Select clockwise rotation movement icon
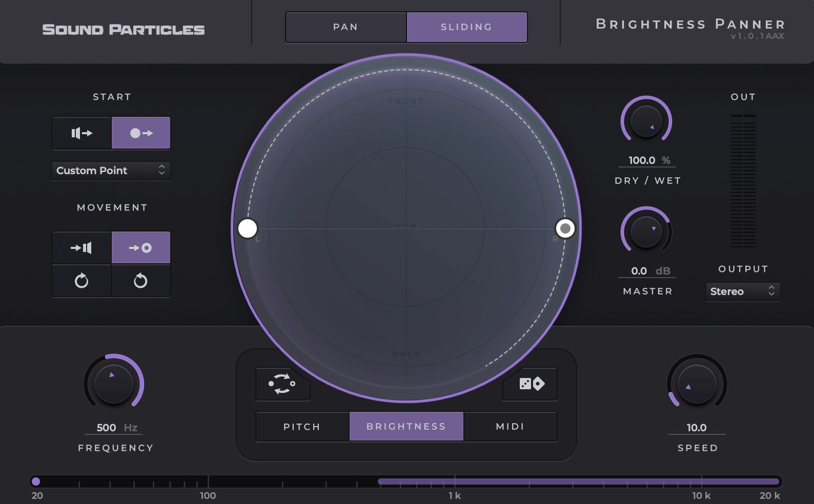 (82, 281)
